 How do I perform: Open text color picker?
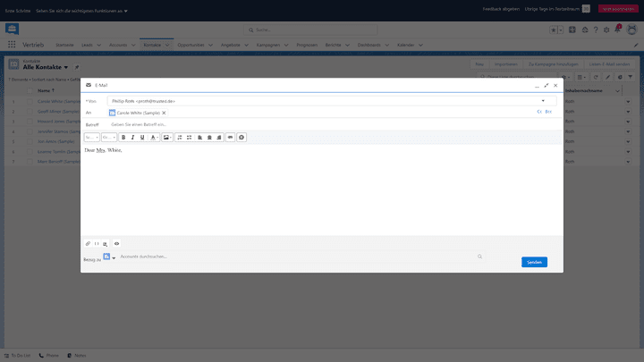point(154,137)
